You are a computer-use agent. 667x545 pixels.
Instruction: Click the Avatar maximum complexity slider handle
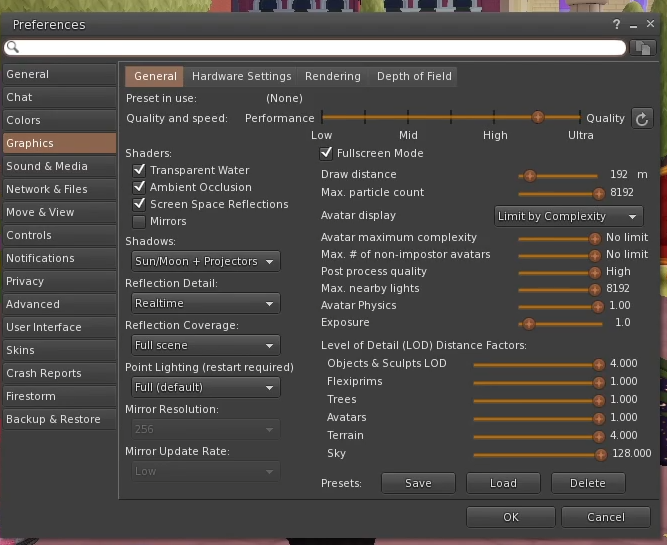point(595,239)
